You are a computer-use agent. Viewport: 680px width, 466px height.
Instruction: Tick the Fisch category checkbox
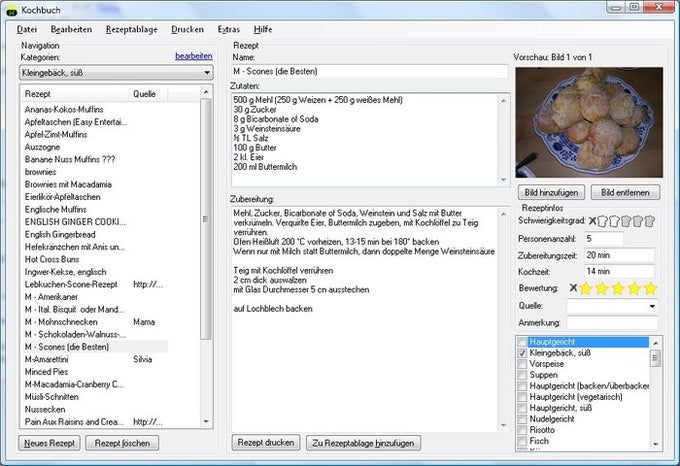click(x=522, y=441)
